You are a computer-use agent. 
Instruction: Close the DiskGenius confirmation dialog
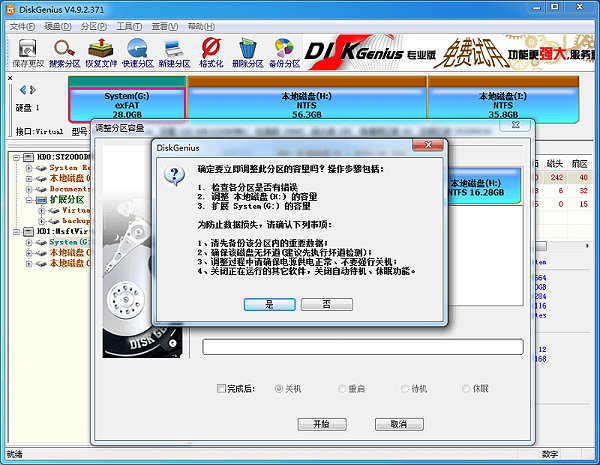pyautogui.click(x=428, y=145)
